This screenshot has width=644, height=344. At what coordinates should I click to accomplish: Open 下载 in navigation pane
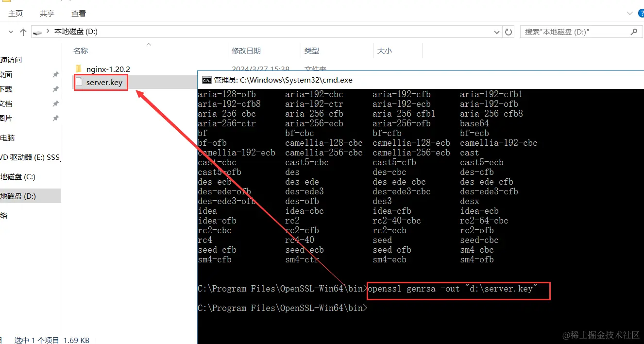click(x=6, y=89)
